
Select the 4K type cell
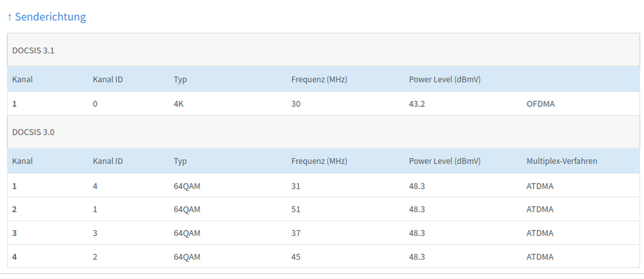pos(179,104)
